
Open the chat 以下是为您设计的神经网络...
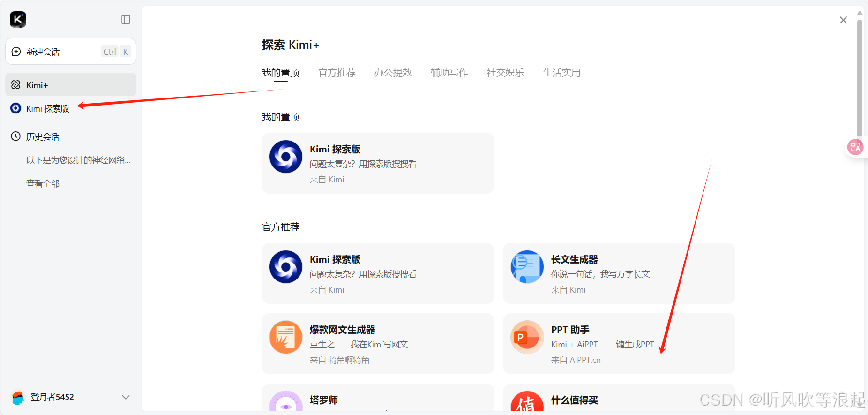(x=78, y=160)
